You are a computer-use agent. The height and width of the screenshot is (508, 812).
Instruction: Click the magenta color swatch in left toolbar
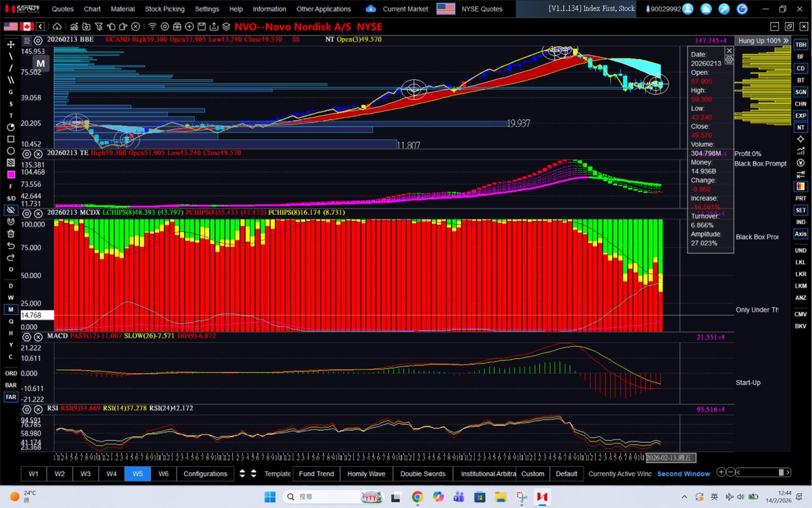11,175
